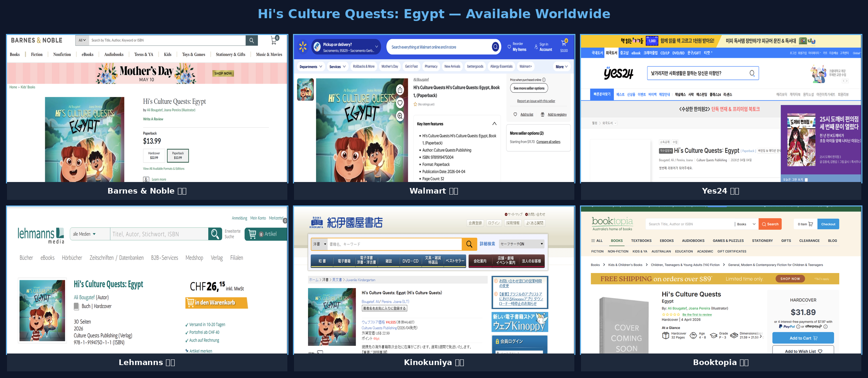Click the gift icon beside Add to registry
The width and height of the screenshot is (868, 378).
pyautogui.click(x=542, y=114)
